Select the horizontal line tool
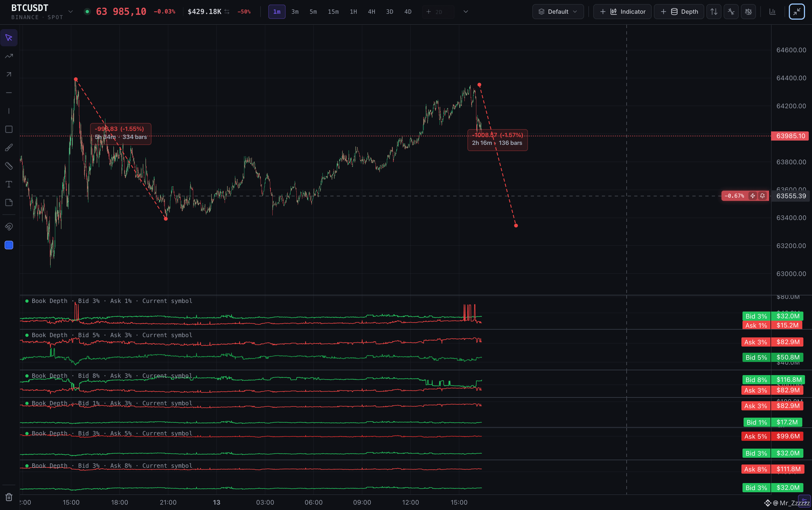 tap(9, 92)
